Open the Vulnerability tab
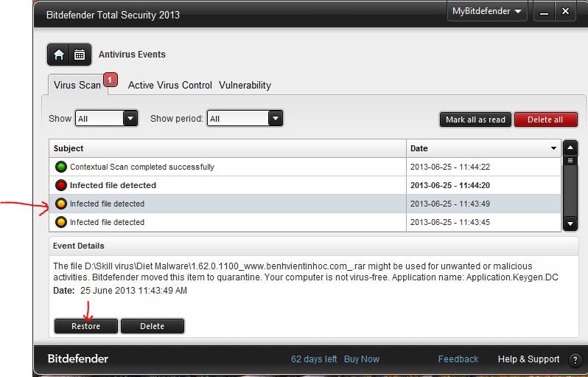 pos(245,86)
